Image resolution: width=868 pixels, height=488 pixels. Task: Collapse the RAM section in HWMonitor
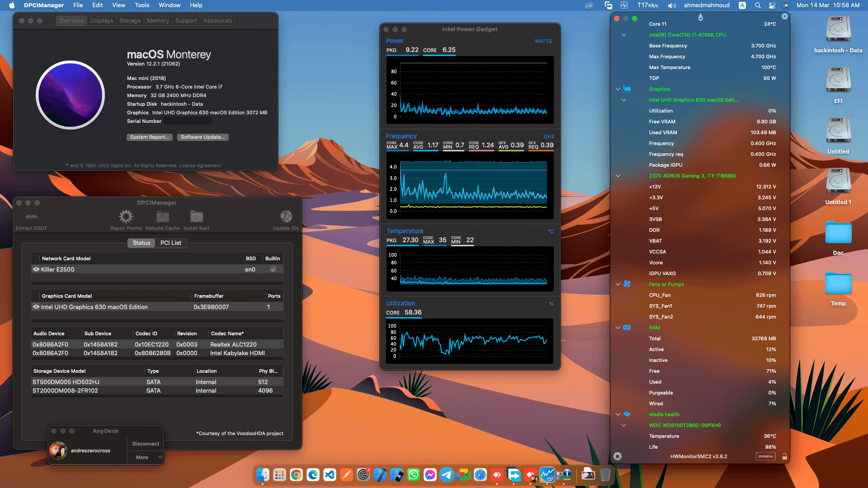pos(618,328)
